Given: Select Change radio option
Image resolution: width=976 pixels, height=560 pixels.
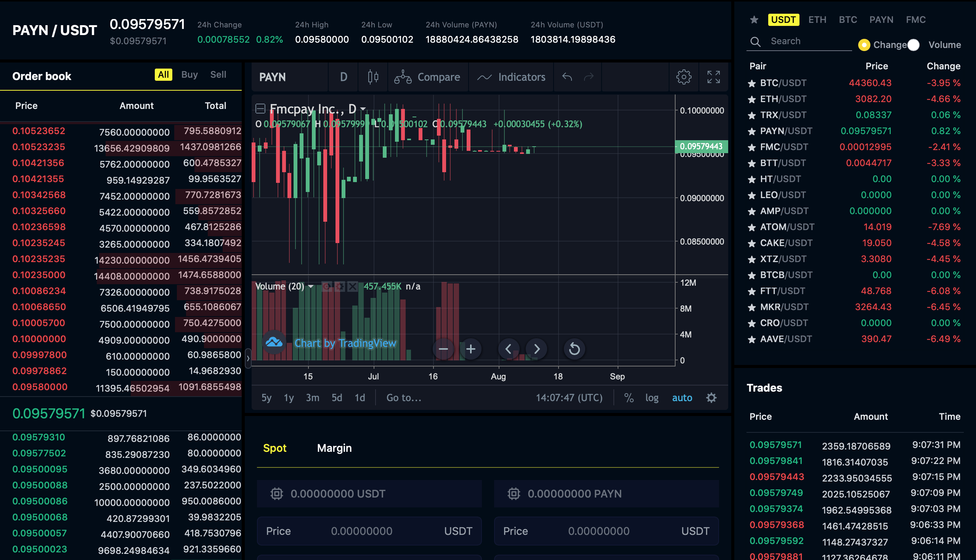Looking at the screenshot, I should 864,45.
